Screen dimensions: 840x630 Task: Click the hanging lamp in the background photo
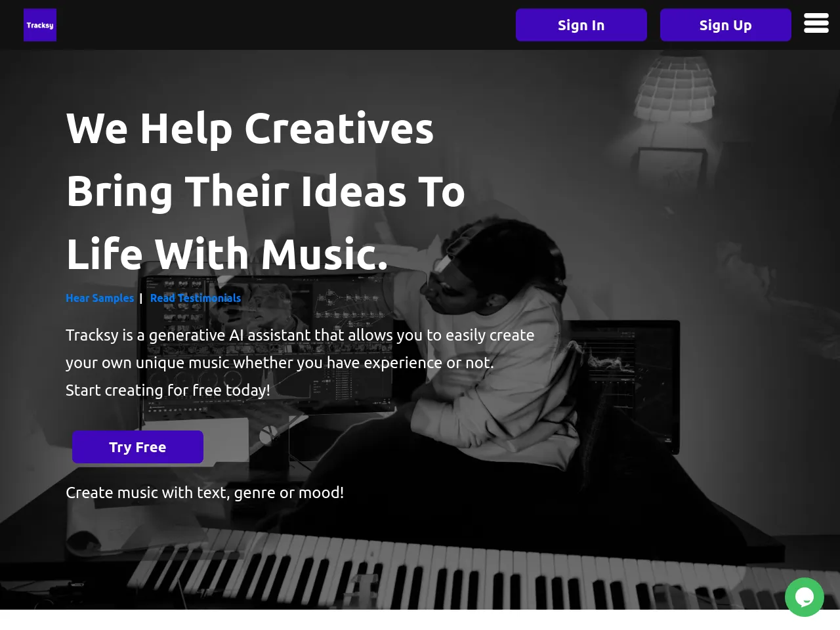pos(675,89)
